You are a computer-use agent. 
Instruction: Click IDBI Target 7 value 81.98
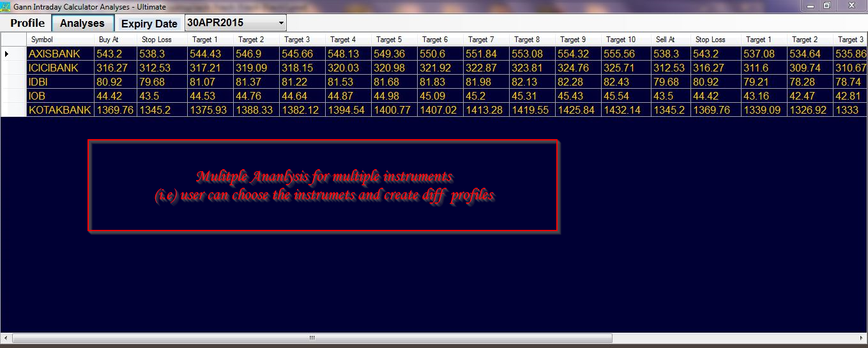coord(487,82)
